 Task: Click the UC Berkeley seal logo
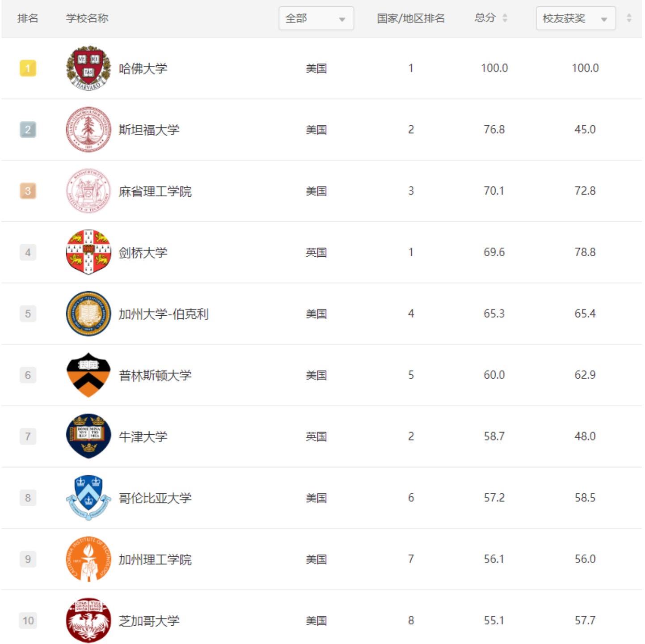(89, 314)
